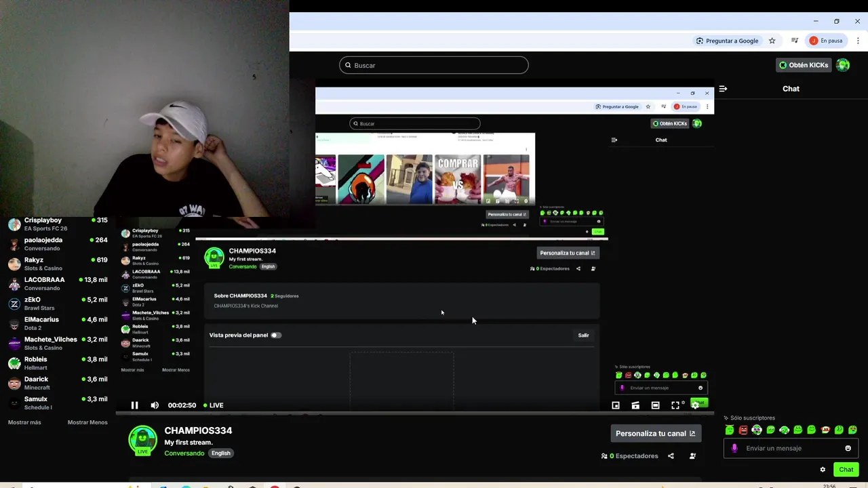Open LACOBRAAA channel in the main sidebar
The image size is (868, 488).
[x=58, y=283]
